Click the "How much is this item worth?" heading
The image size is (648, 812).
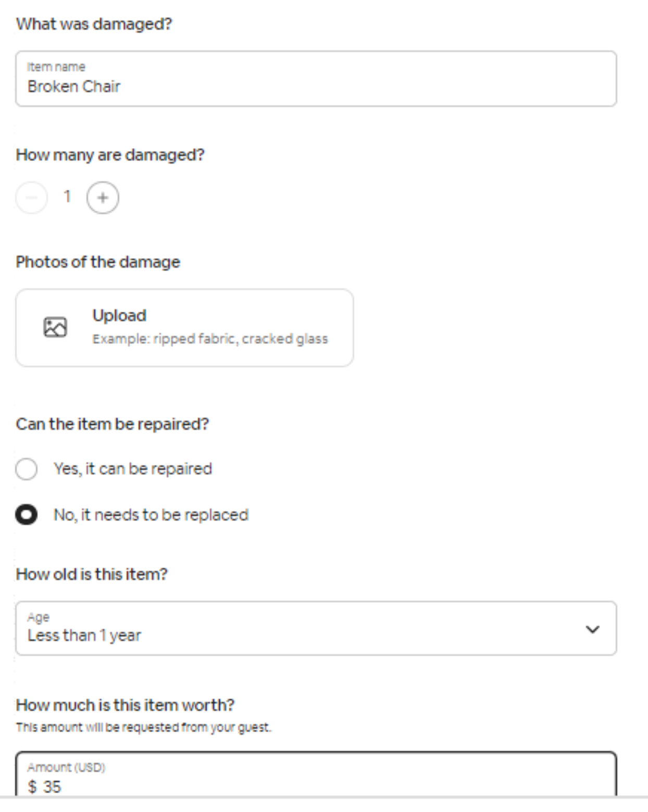[125, 705]
